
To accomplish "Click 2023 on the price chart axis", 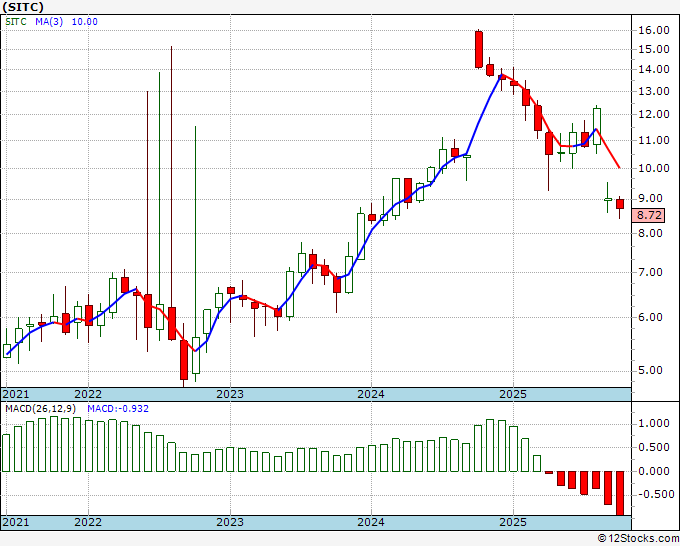I will (230, 394).
